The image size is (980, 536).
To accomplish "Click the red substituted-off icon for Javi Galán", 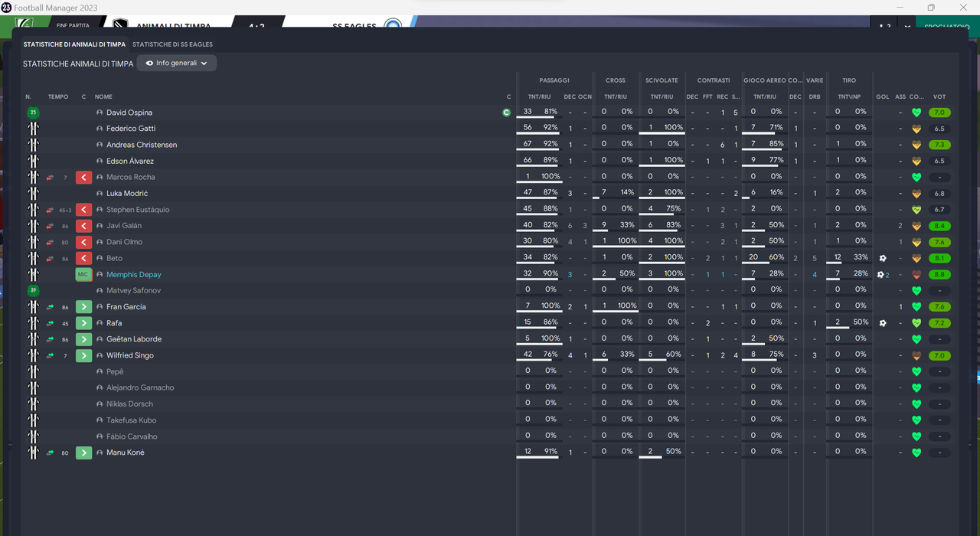I will tap(83, 226).
